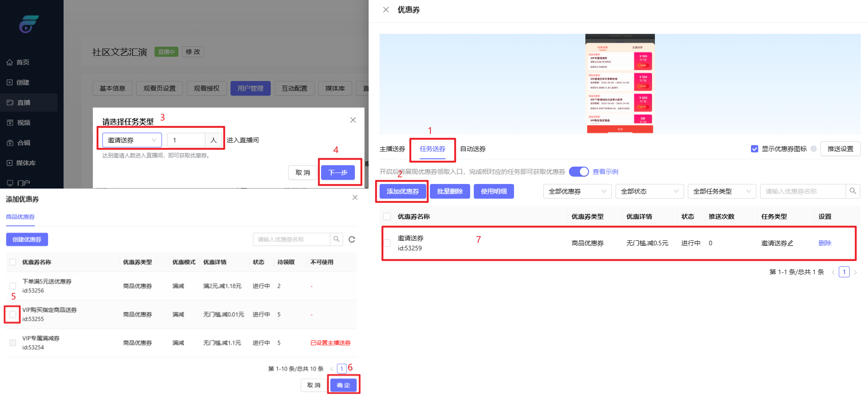Check the VIP购买指定商品送券 coupon checkbox
This screenshot has width=868, height=400.
(x=13, y=314)
